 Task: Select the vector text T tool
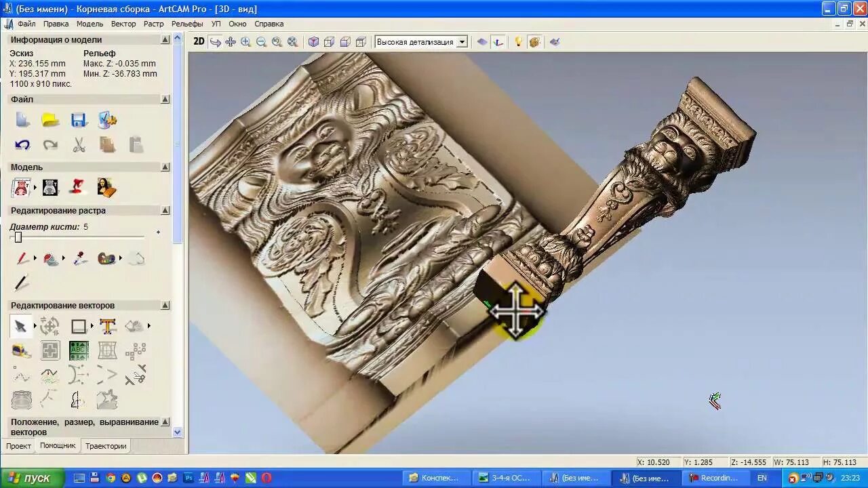(107, 326)
